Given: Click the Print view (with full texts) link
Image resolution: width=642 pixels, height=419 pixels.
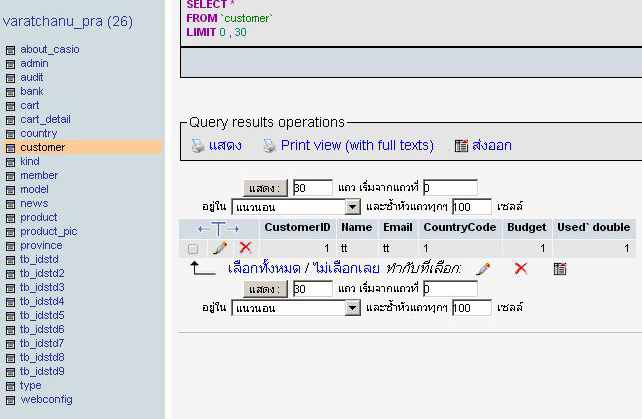Looking at the screenshot, I should coord(357,145).
